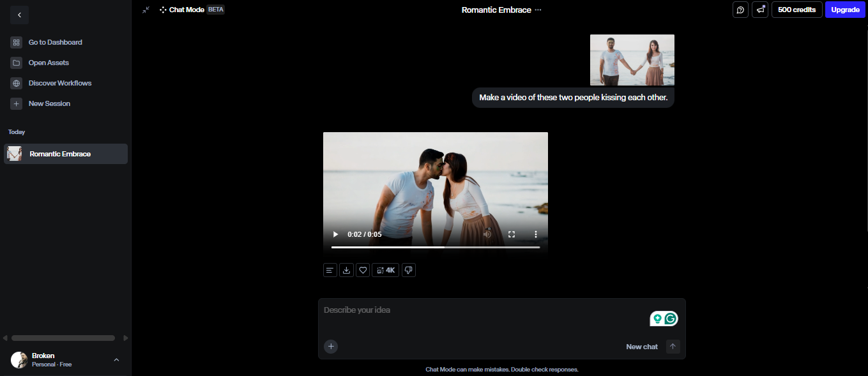Click the scrollbar left arrow in sidebar
The width and height of the screenshot is (868, 376).
click(x=5, y=338)
